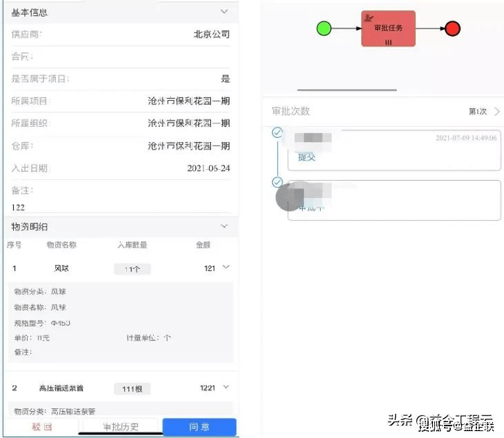Click the 111根 quantity field for 高压输送泵管
Image resolution: width=504 pixels, height=438 pixels.
tap(132, 389)
